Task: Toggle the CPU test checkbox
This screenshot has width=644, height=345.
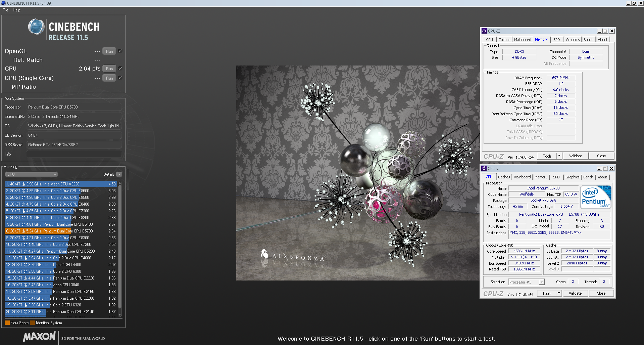Action: click(120, 69)
